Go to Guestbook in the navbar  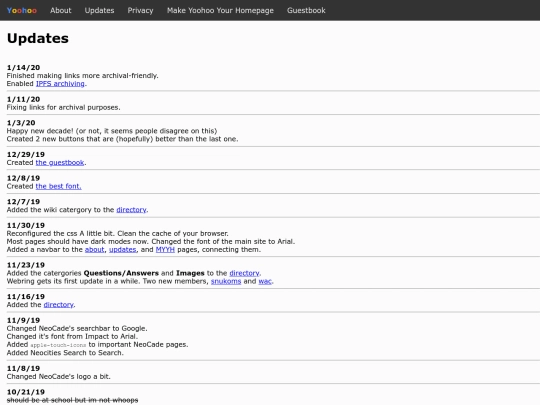306,10
